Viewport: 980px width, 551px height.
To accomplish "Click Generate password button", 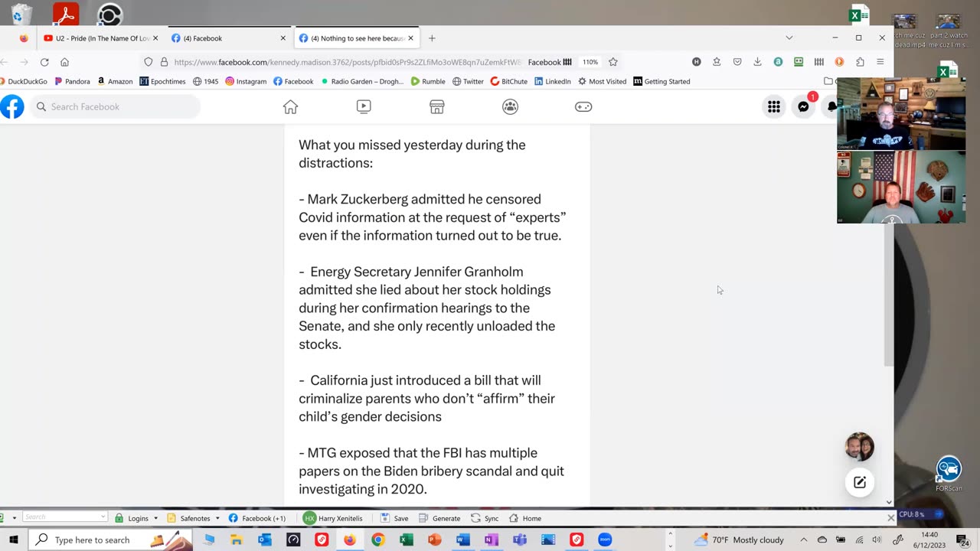I will 439,518.
